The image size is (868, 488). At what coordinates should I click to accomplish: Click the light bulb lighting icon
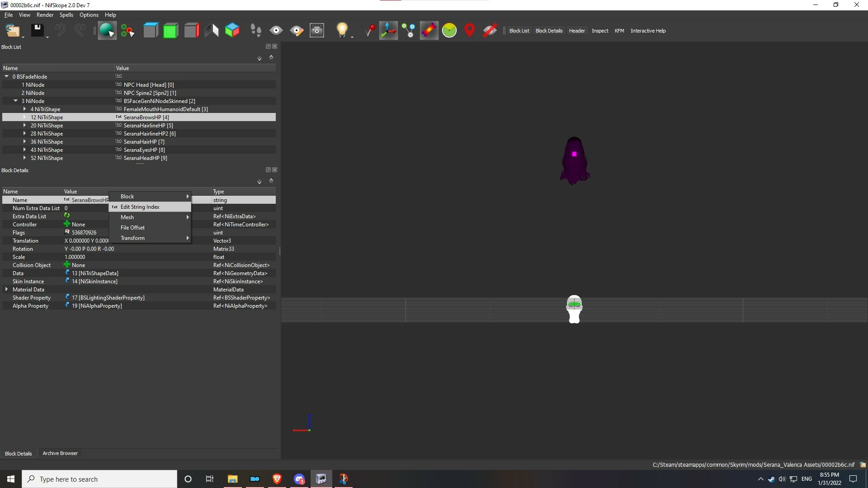[x=342, y=31]
